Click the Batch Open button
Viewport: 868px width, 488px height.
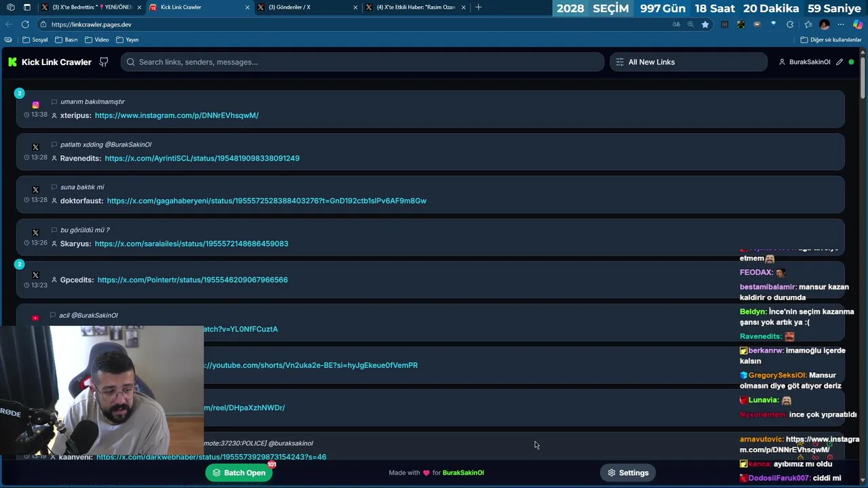click(x=239, y=472)
